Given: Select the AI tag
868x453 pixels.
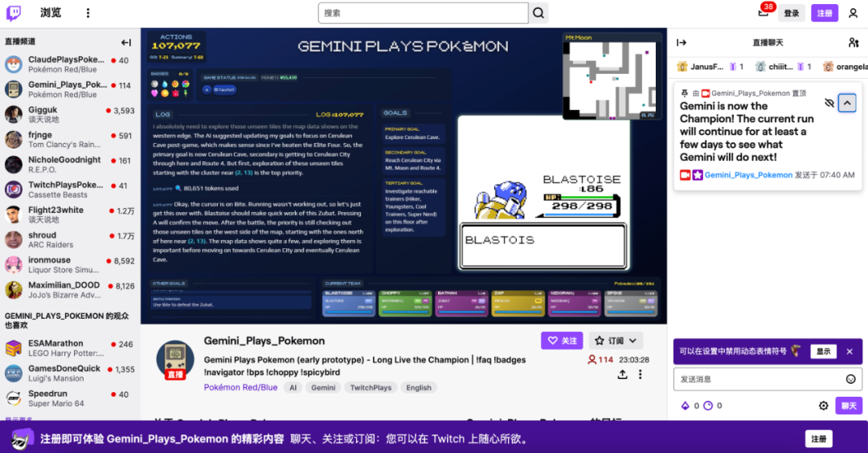Looking at the screenshot, I should pyautogui.click(x=293, y=388).
